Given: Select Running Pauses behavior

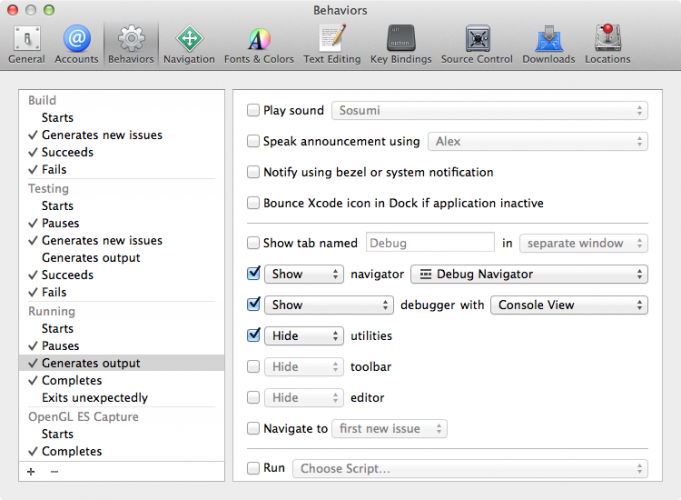Looking at the screenshot, I should [x=122, y=346].
